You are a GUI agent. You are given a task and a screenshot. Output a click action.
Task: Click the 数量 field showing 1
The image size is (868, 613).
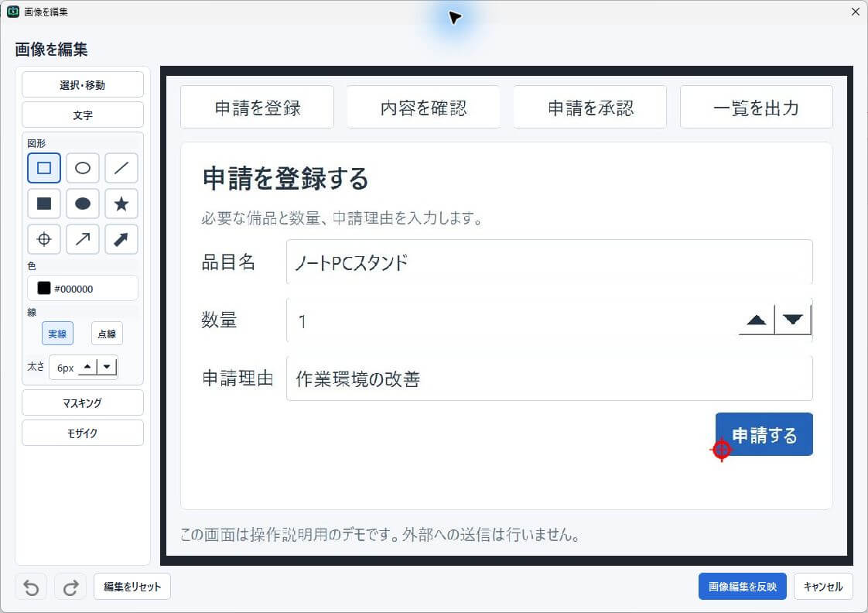pos(549,320)
